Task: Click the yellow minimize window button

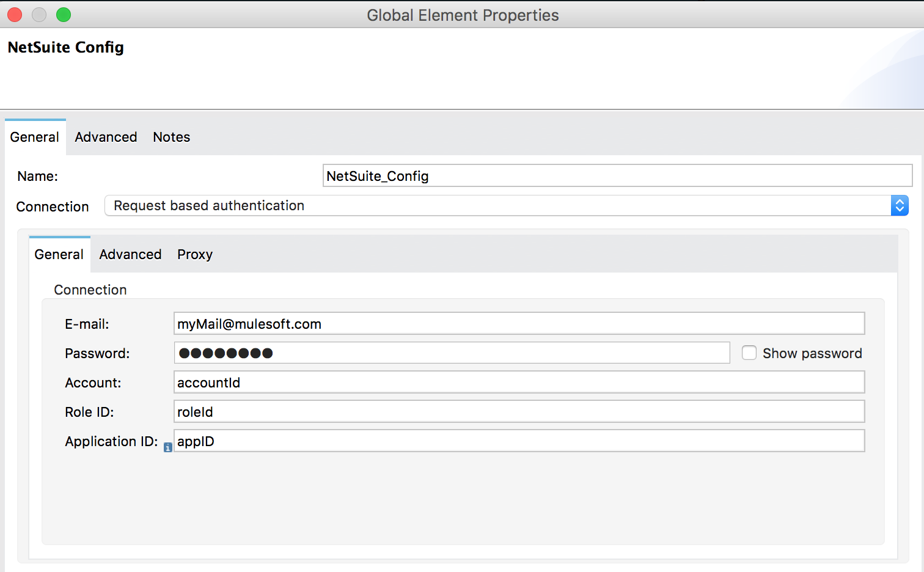Action: 38,15
